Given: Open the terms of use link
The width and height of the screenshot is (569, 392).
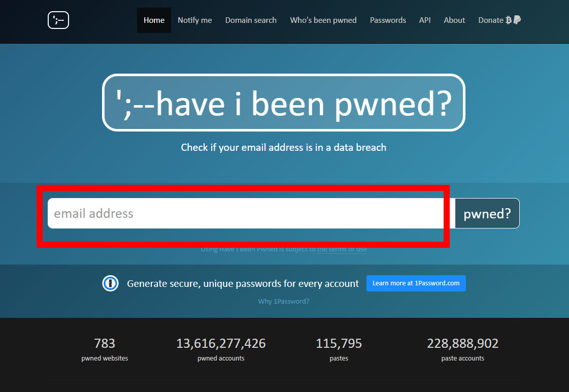Looking at the screenshot, I should tap(342, 249).
